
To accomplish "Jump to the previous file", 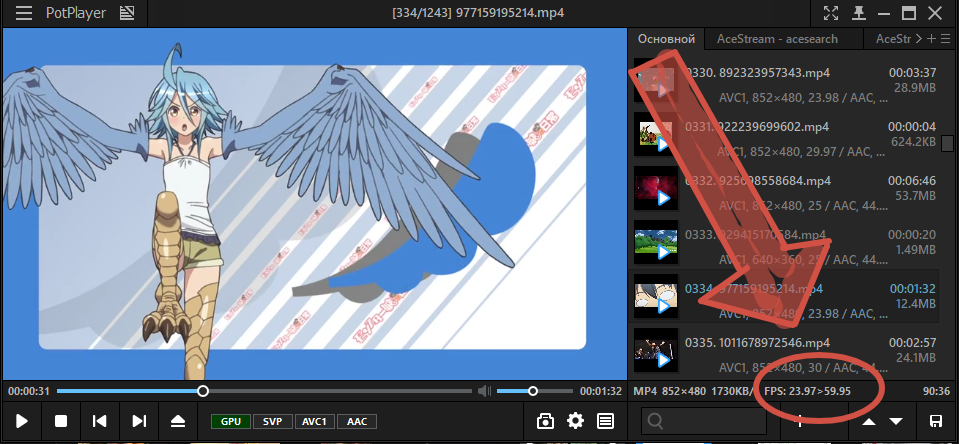I will (99, 421).
